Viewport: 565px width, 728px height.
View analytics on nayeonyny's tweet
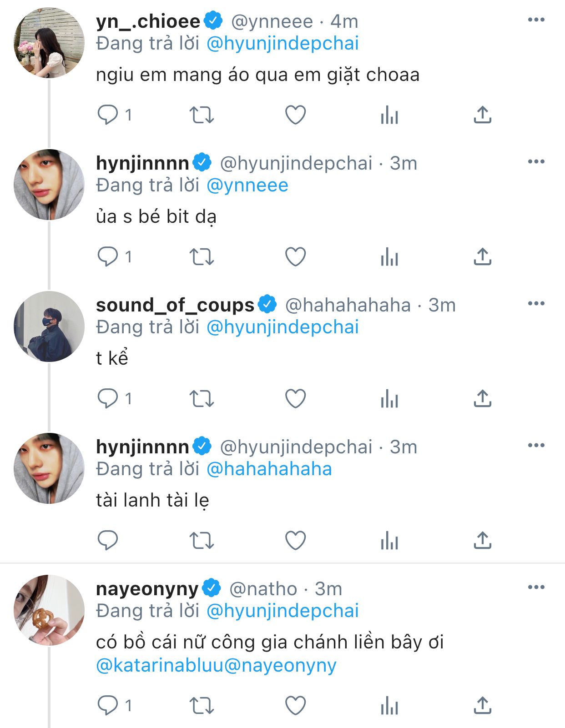coord(389,706)
